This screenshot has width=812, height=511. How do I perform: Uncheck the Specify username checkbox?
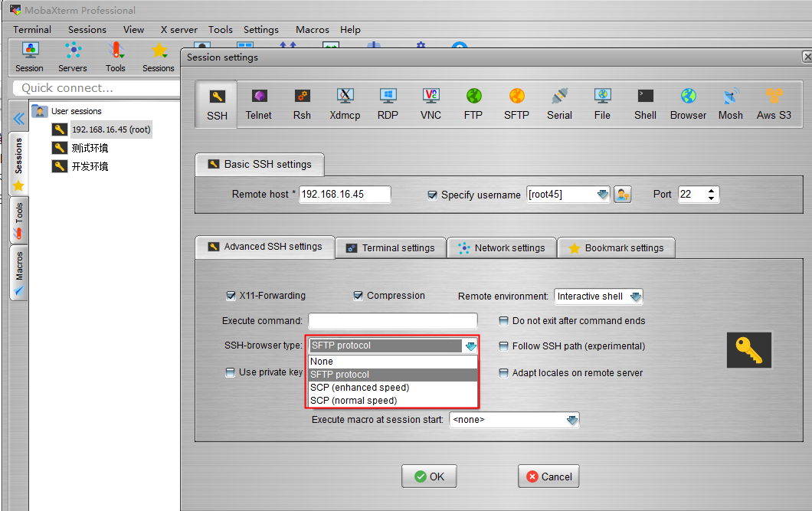tap(433, 195)
